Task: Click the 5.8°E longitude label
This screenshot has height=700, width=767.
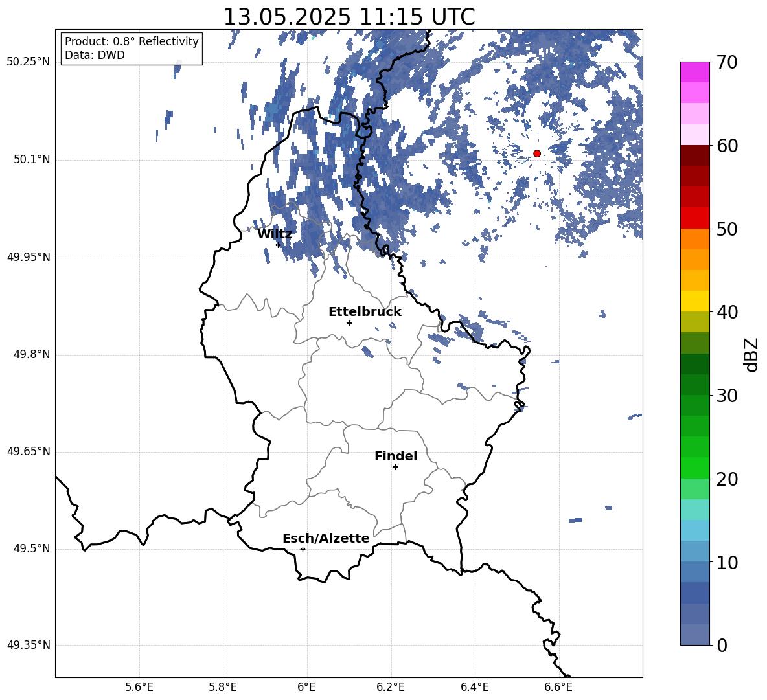Action: point(223,687)
